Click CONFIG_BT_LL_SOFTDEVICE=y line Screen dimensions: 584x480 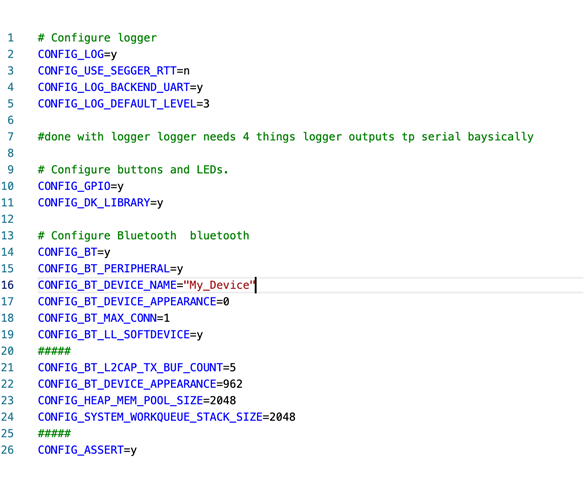[120, 334]
